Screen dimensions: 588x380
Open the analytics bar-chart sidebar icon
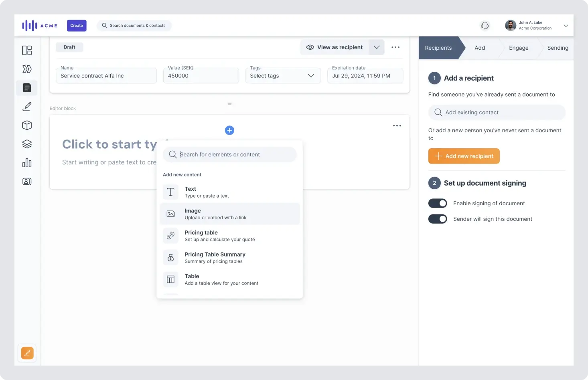pos(27,162)
